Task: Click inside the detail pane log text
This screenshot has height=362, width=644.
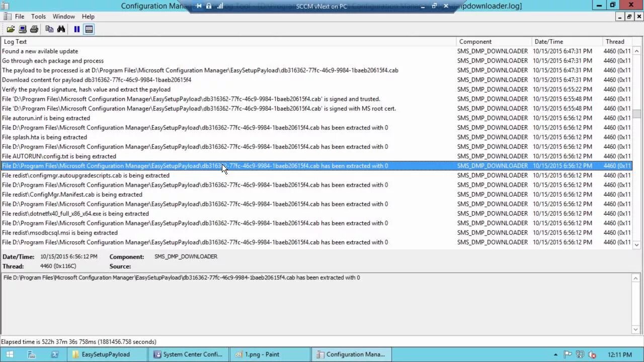Action: click(x=182, y=278)
